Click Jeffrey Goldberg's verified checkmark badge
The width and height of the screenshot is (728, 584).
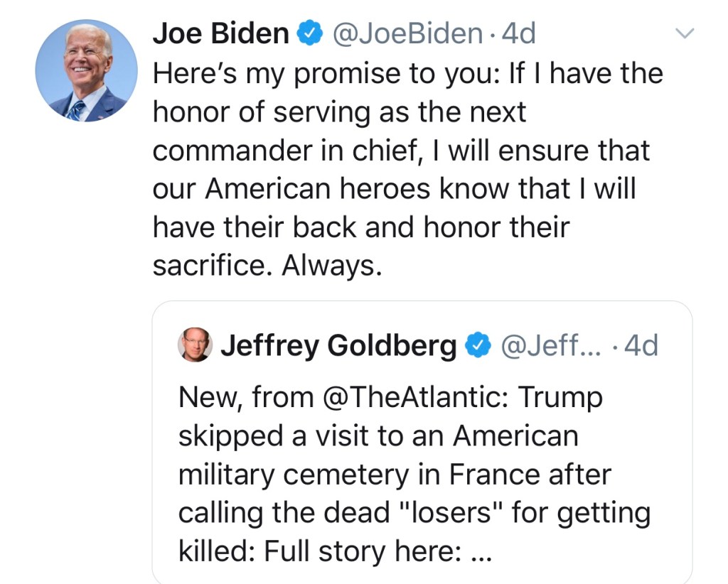476,346
